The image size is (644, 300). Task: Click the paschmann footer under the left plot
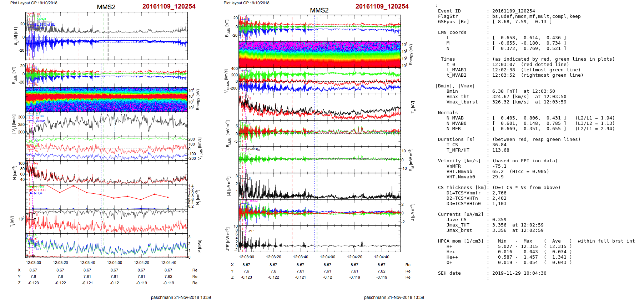pos(181,297)
